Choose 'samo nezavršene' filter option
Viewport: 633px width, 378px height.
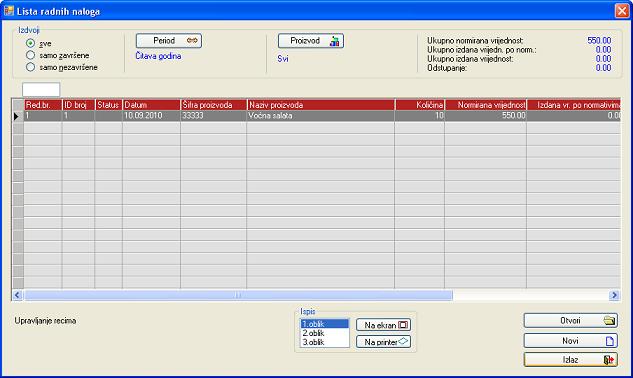31,67
